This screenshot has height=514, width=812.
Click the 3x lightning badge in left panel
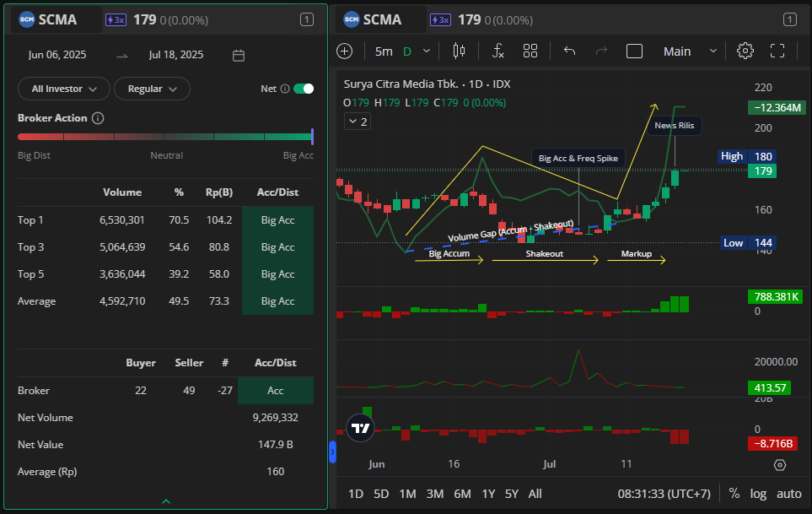116,20
